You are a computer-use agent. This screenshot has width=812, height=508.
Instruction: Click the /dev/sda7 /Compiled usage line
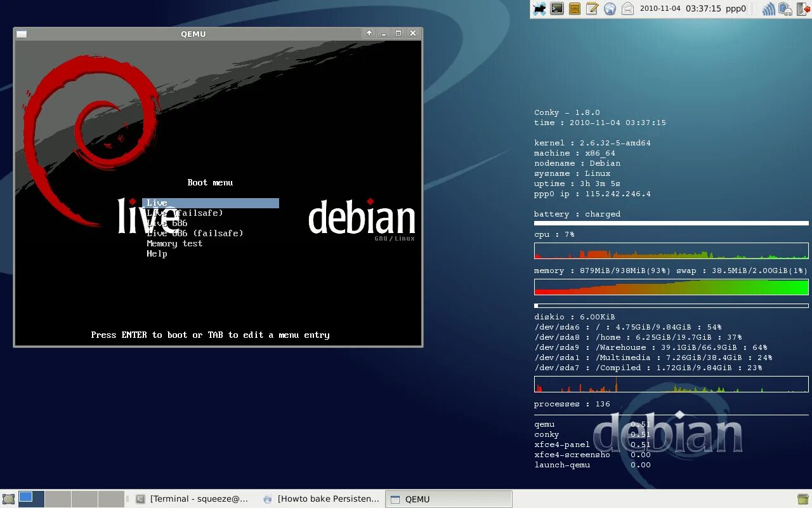pyautogui.click(x=648, y=368)
